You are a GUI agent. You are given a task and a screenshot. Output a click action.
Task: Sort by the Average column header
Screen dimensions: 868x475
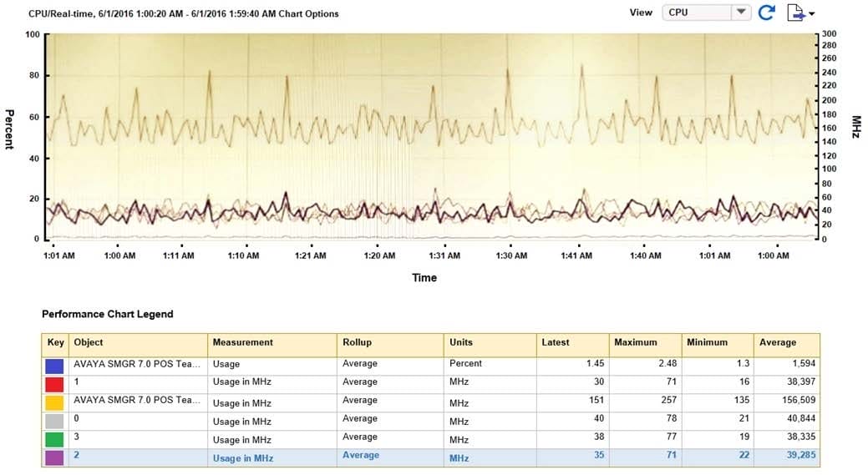[777, 342]
